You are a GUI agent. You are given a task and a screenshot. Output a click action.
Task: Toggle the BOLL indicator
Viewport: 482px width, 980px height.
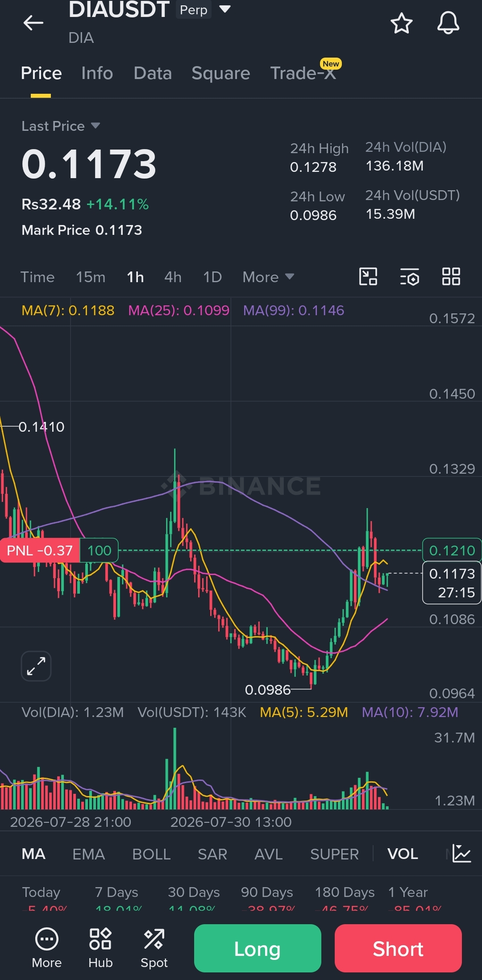click(151, 854)
